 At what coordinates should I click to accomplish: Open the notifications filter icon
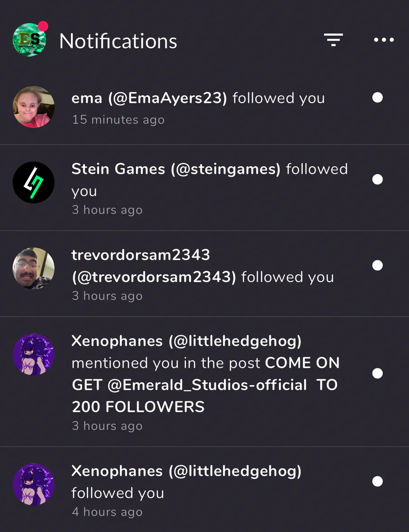[333, 40]
